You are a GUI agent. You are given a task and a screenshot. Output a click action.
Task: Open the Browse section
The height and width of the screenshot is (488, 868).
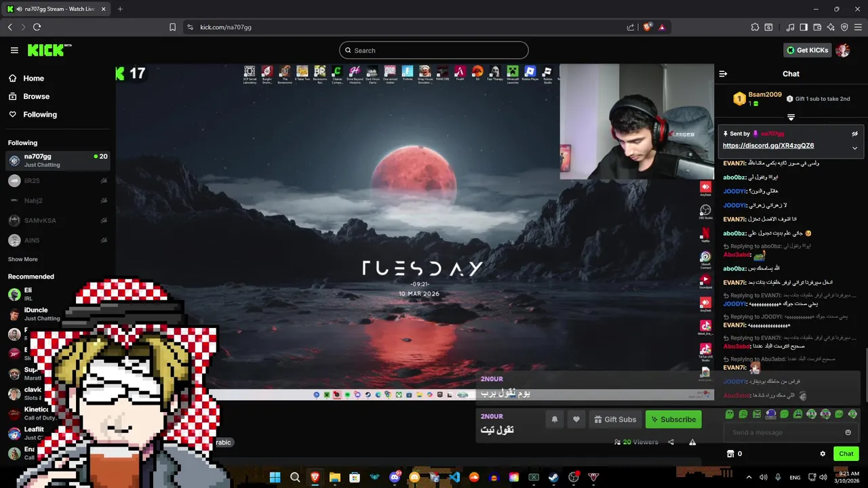point(36,96)
